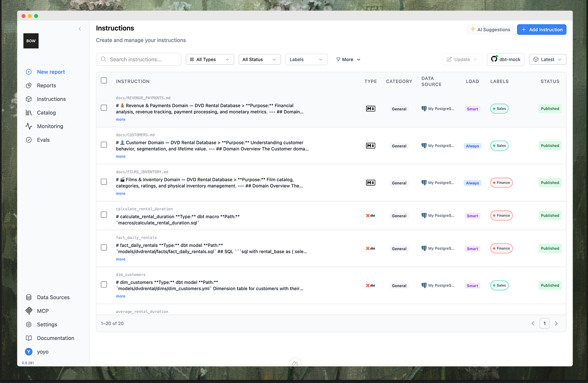Go to next page arrow

click(556, 323)
